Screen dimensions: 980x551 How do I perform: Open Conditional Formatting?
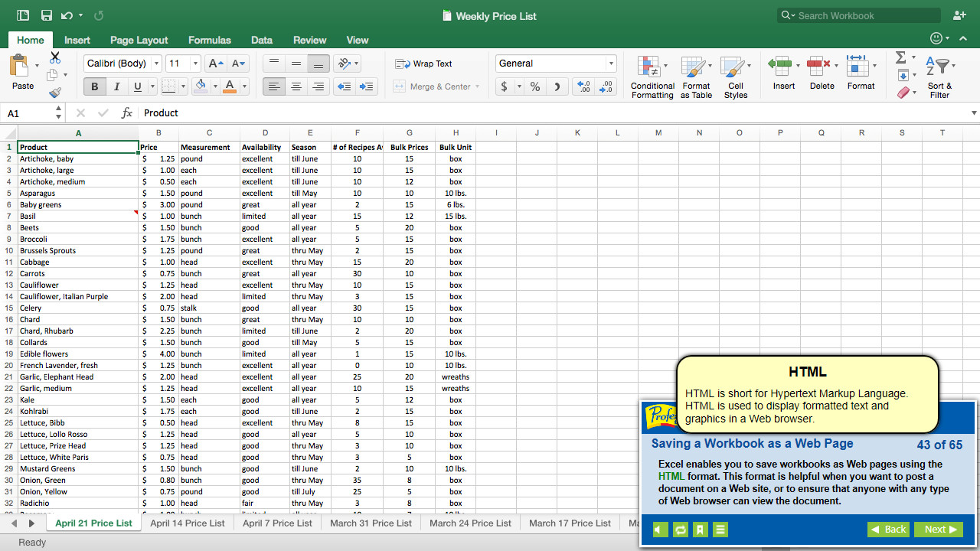pyautogui.click(x=652, y=77)
